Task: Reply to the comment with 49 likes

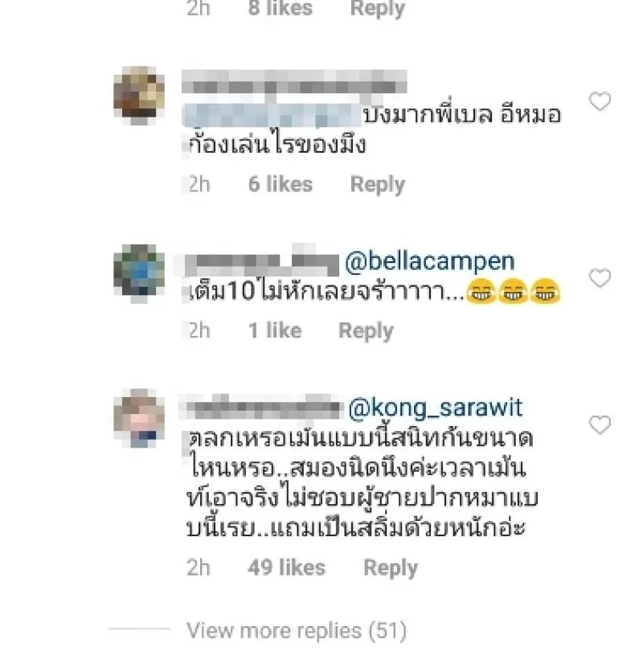Action: 391,568
